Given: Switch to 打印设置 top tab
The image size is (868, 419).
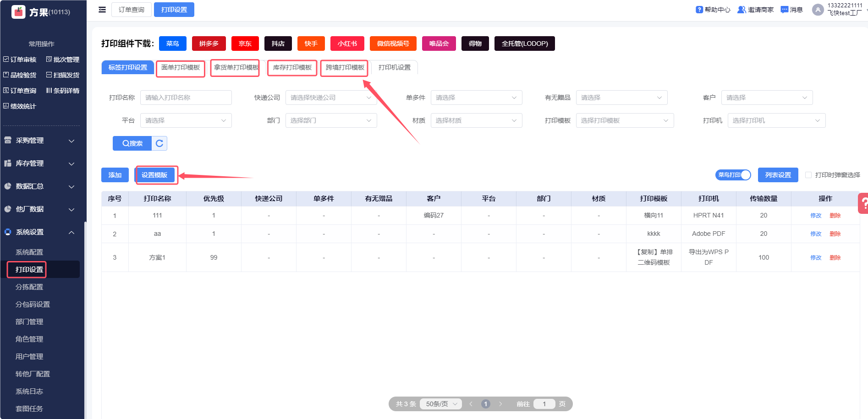Looking at the screenshot, I should (174, 10).
